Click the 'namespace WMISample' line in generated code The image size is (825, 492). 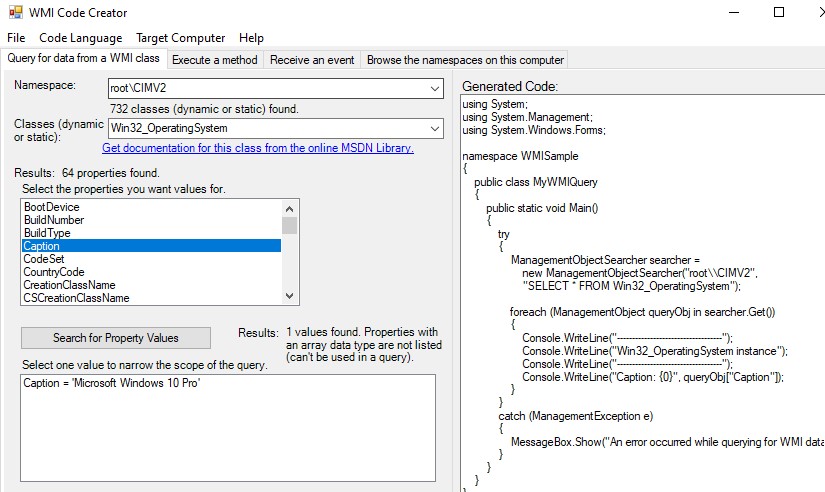tap(520, 156)
